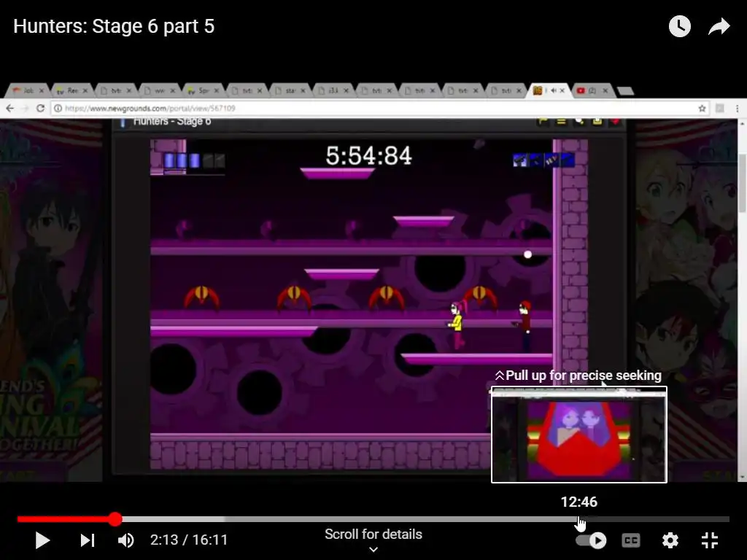The height and width of the screenshot is (560, 747).
Task: Seek the progress bar at 12:46
Action: click(x=578, y=519)
